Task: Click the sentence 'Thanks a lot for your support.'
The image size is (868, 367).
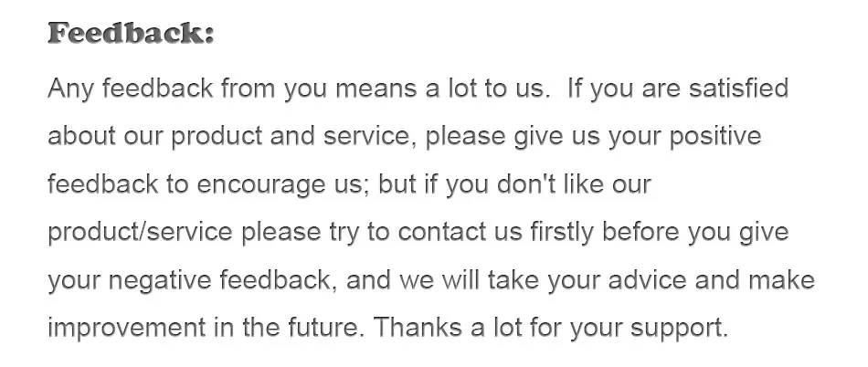Action: (x=551, y=329)
